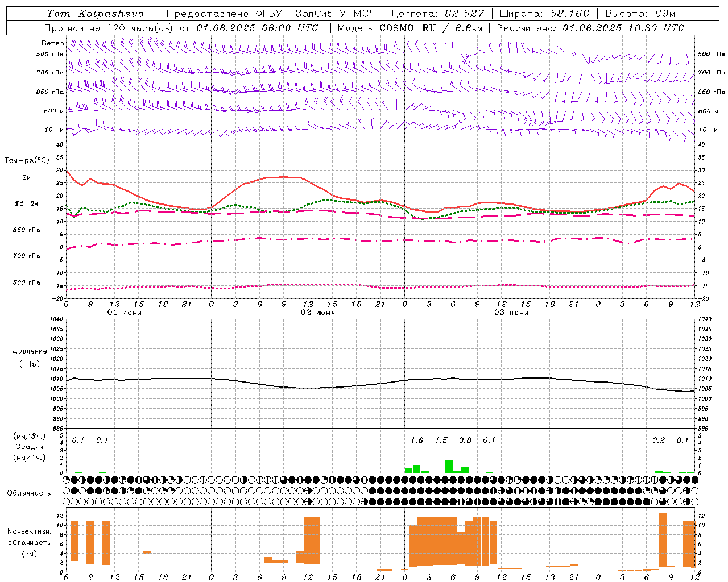This screenshot has height=582, width=728.
Task: Click the '0.8' precipitation value
Action: tap(465, 440)
